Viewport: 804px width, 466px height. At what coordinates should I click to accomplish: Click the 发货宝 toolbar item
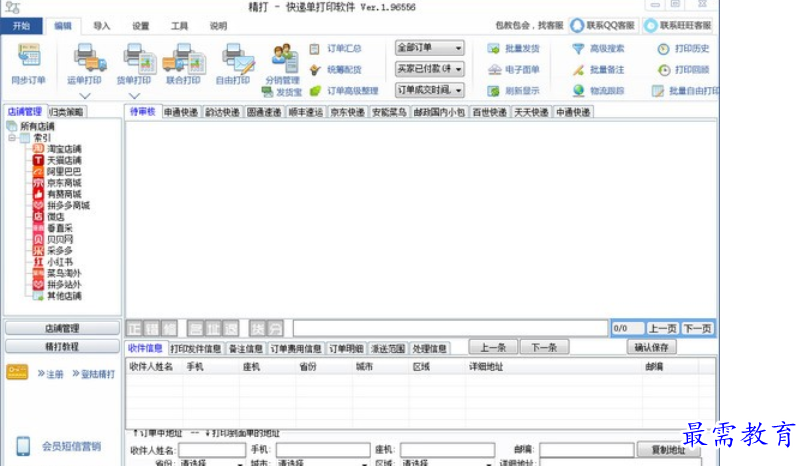tap(282, 92)
